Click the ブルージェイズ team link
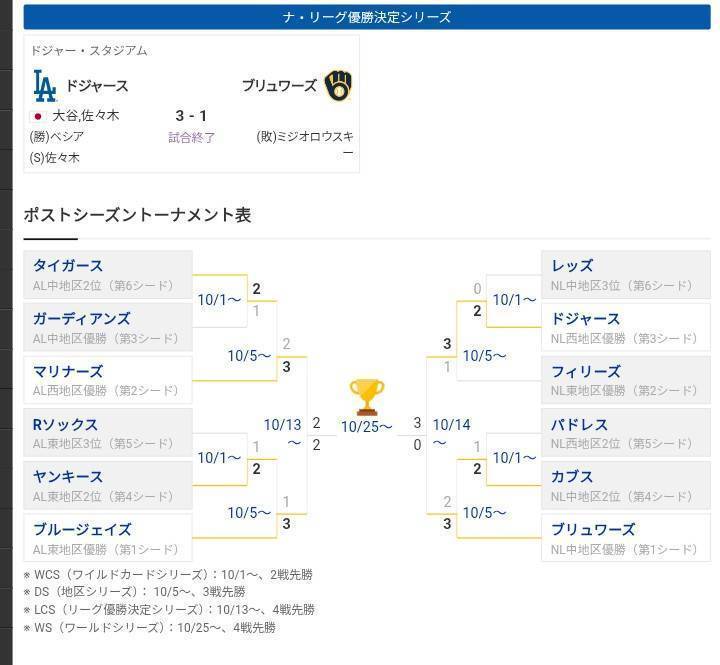 pyautogui.click(x=108, y=538)
